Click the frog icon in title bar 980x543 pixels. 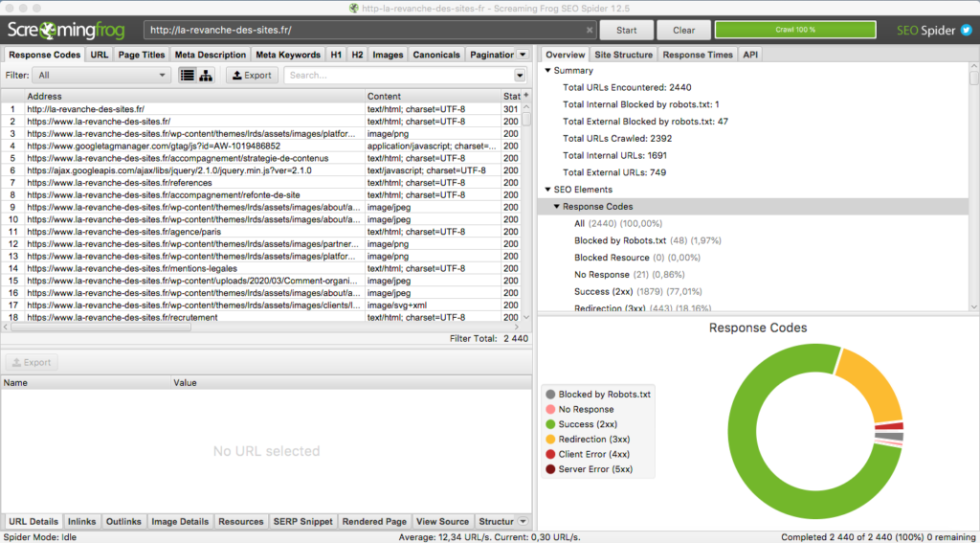click(354, 8)
